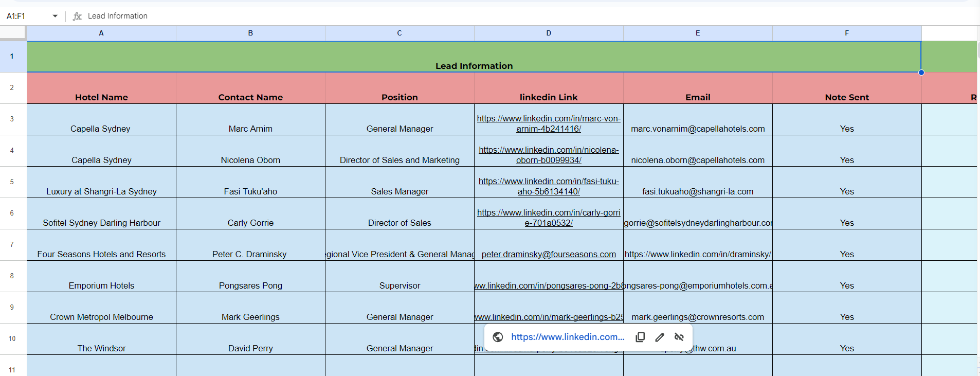
Task: Select row 5 header
Action: [x=13, y=182]
